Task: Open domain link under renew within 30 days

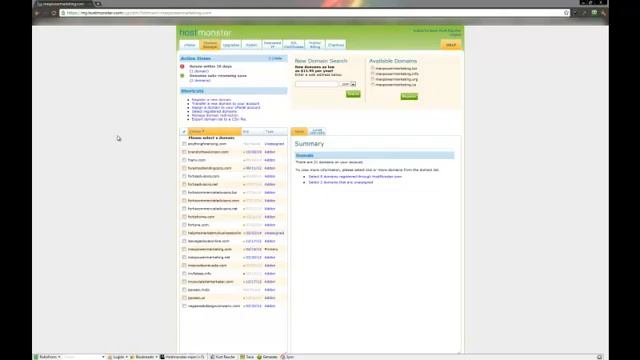Action: (x=199, y=71)
